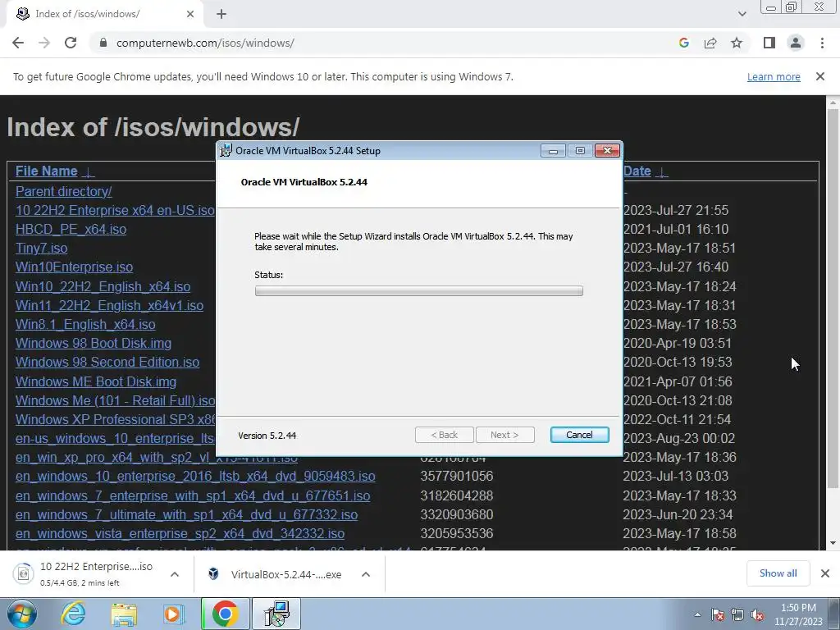Click the Chrome forward arrow
This screenshot has height=630, width=840.
coord(44,43)
